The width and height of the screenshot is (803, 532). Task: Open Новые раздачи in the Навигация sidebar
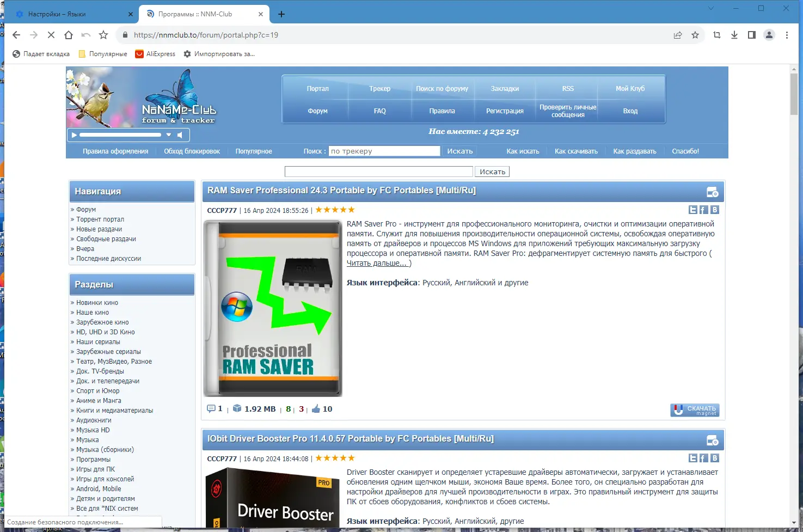pyautogui.click(x=99, y=229)
